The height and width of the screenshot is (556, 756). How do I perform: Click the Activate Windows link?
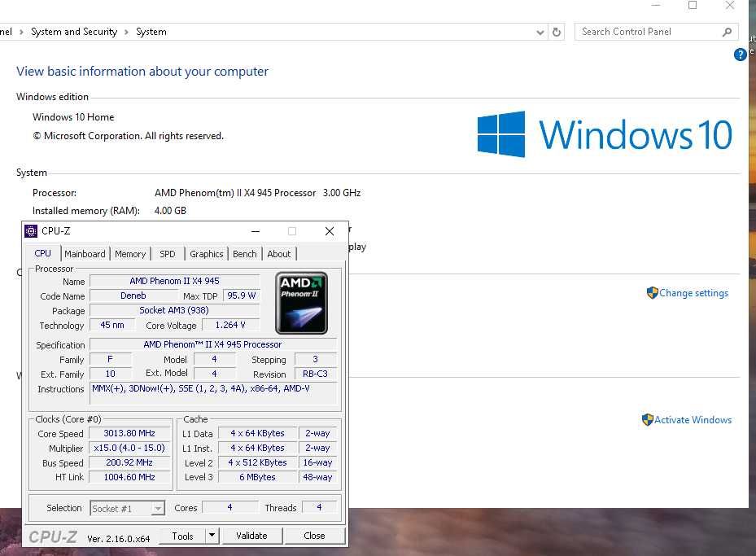(693, 420)
